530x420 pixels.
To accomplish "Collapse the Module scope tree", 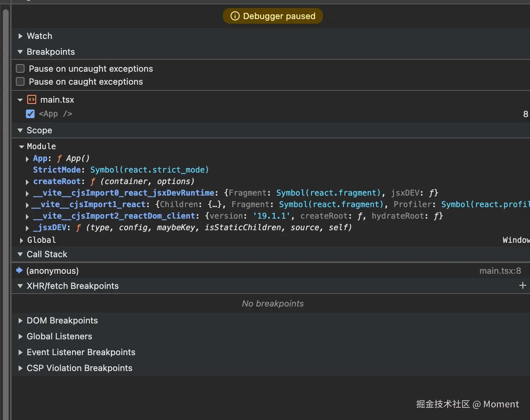I will tap(22, 147).
